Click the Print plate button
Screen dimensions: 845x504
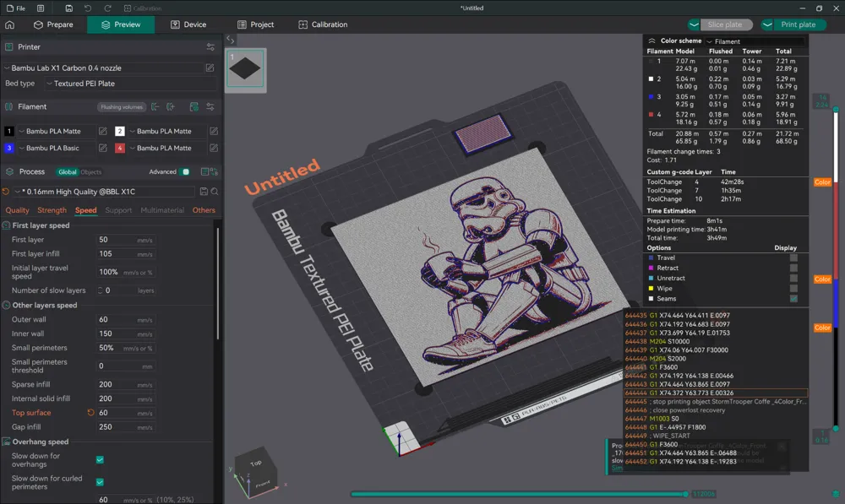(x=799, y=24)
